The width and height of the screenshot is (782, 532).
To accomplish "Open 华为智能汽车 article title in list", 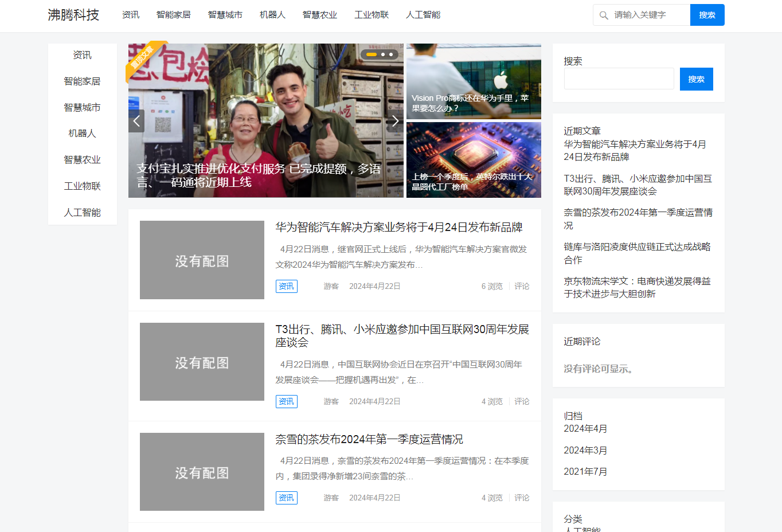I will (x=399, y=228).
